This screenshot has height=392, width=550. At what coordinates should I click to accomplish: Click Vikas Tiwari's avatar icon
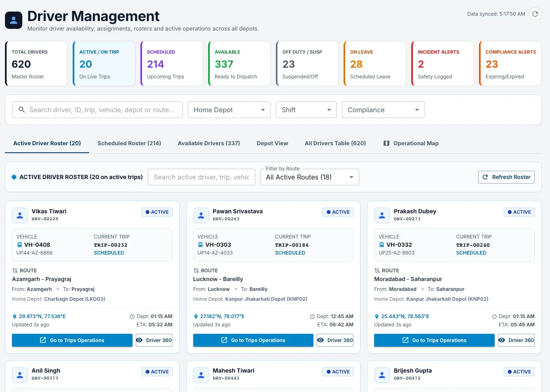tap(20, 215)
